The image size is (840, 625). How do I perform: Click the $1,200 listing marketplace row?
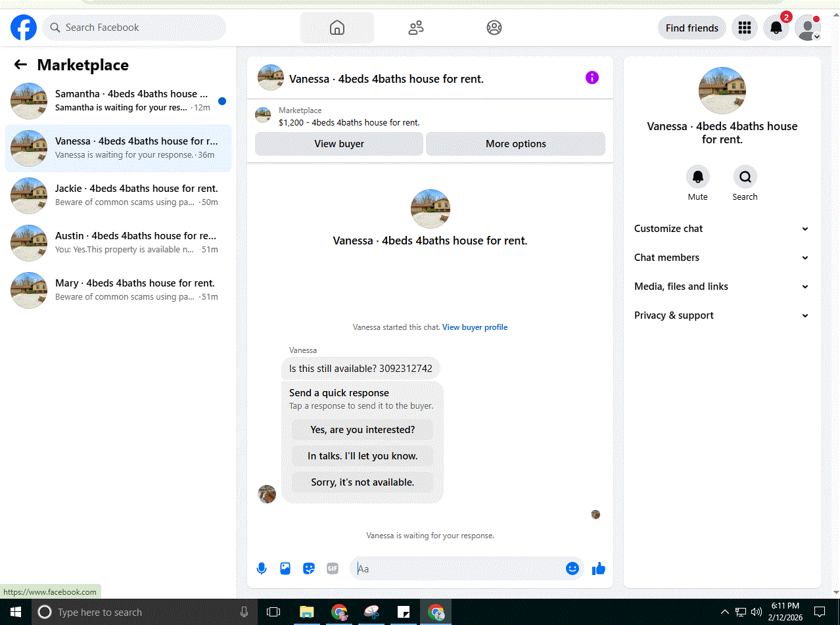(x=430, y=116)
